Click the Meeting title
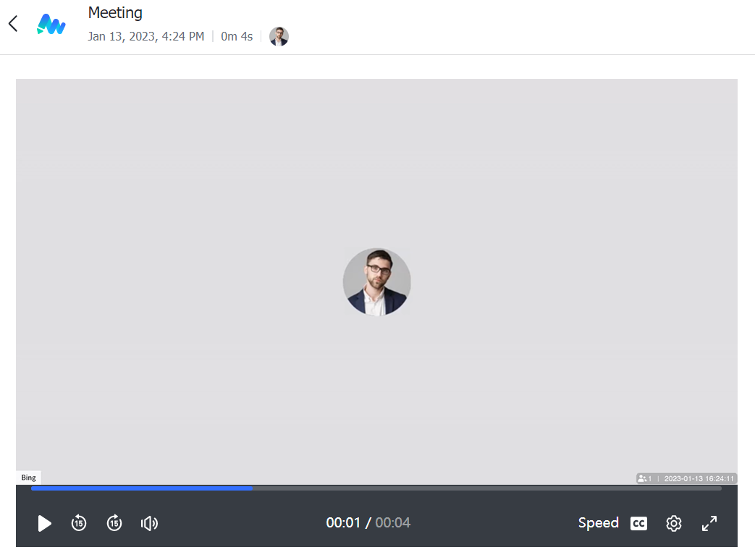Screen dimensions: 755x560 [115, 12]
